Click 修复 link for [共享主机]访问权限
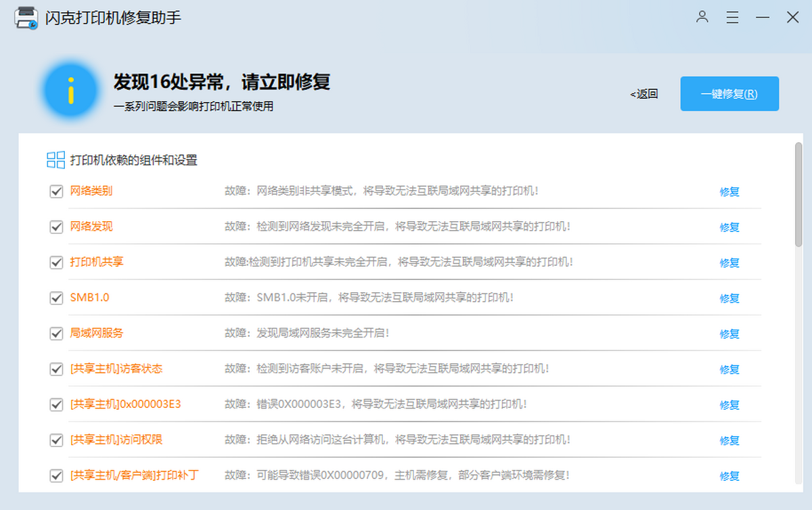The width and height of the screenshot is (812, 510). tap(729, 440)
